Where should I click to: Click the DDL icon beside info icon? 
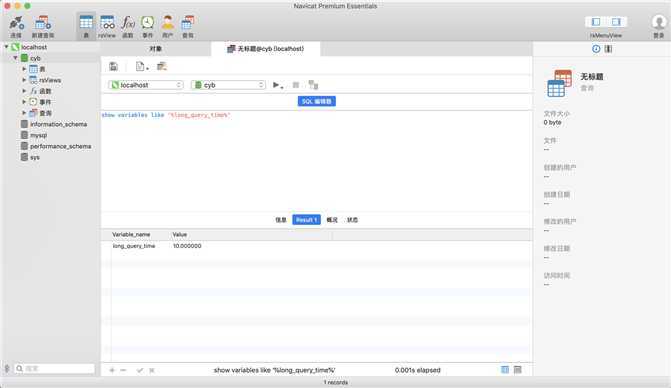608,49
